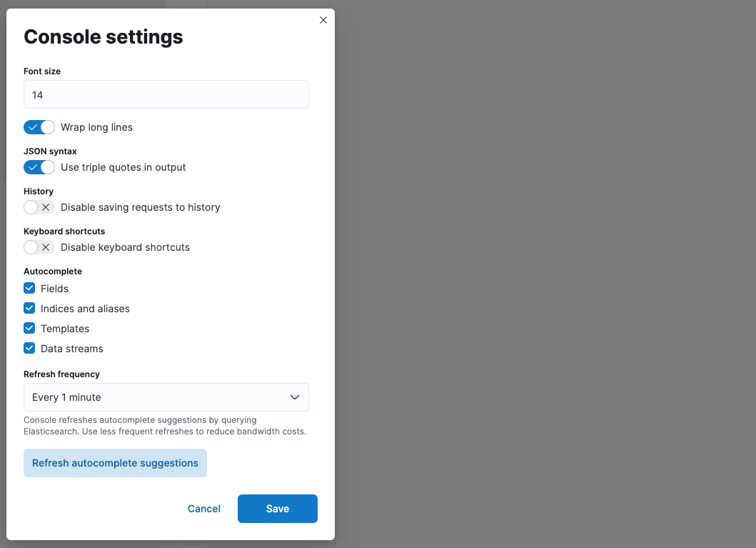The height and width of the screenshot is (548, 756).
Task: Close the Console settings dialog
Action: 323,20
